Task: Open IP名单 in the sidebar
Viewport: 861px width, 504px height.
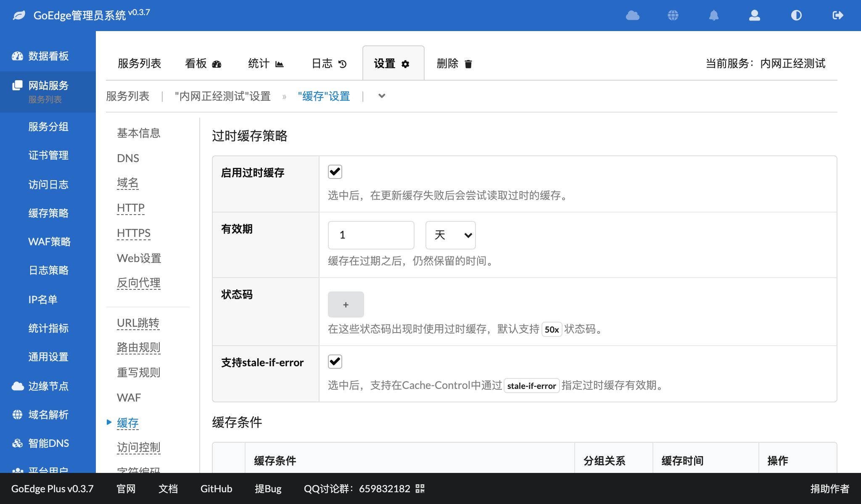Action: [43, 299]
